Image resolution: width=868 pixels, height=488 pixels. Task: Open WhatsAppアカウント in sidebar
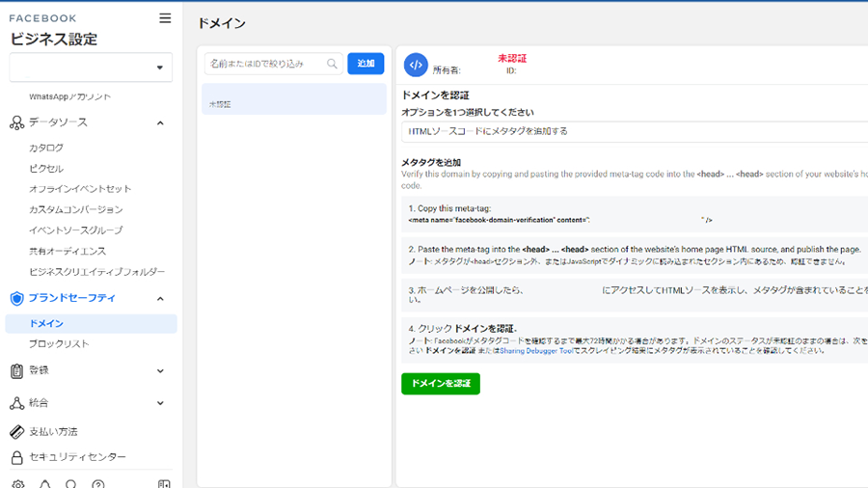pyautogui.click(x=69, y=96)
